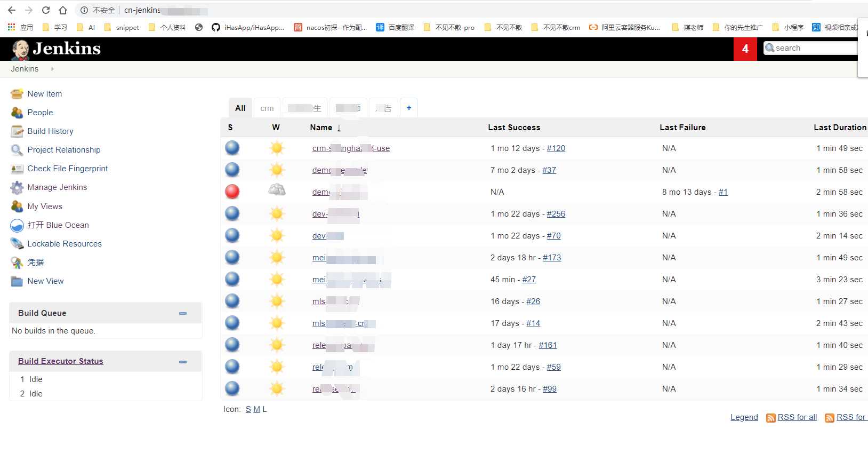Collapse the Build Executor Status panel
Image resolution: width=868 pixels, height=461 pixels.
pyautogui.click(x=183, y=362)
